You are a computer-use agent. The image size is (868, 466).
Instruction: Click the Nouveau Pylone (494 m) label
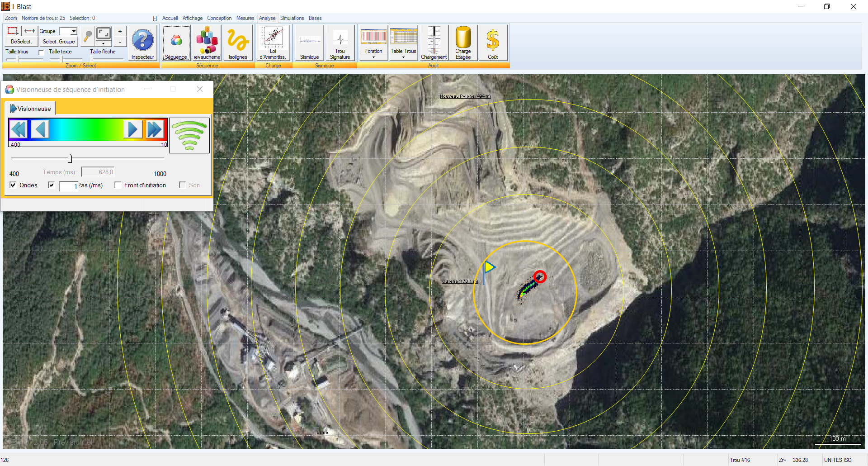pyautogui.click(x=465, y=96)
